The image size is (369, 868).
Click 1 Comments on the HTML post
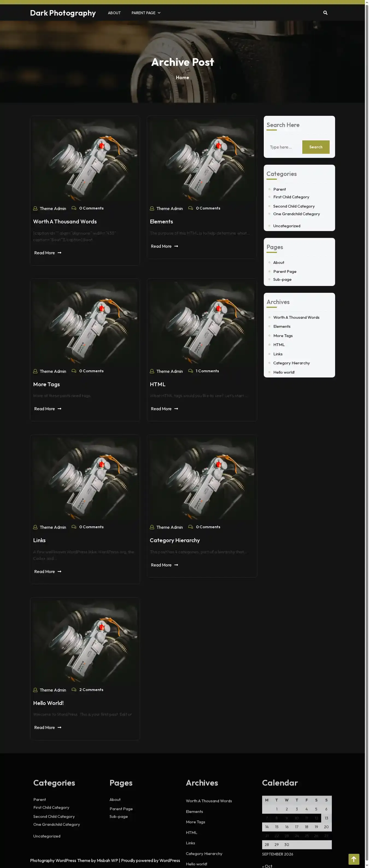pyautogui.click(x=207, y=371)
